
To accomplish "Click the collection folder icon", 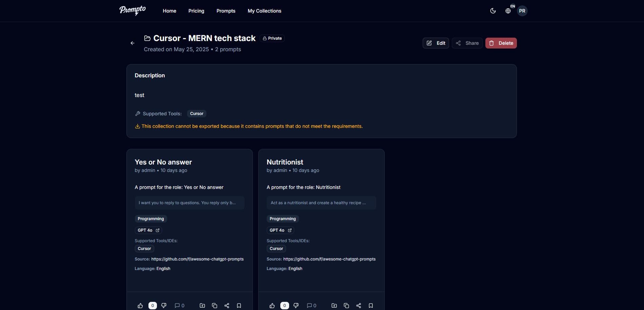I will point(147,38).
